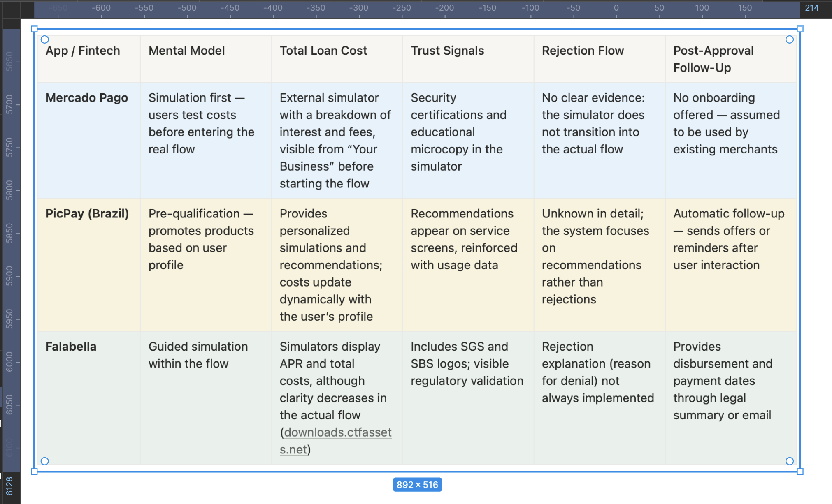Viewport: 832px width, 504px height.
Task: Select the Trust Signals header cell
Action: click(x=447, y=51)
